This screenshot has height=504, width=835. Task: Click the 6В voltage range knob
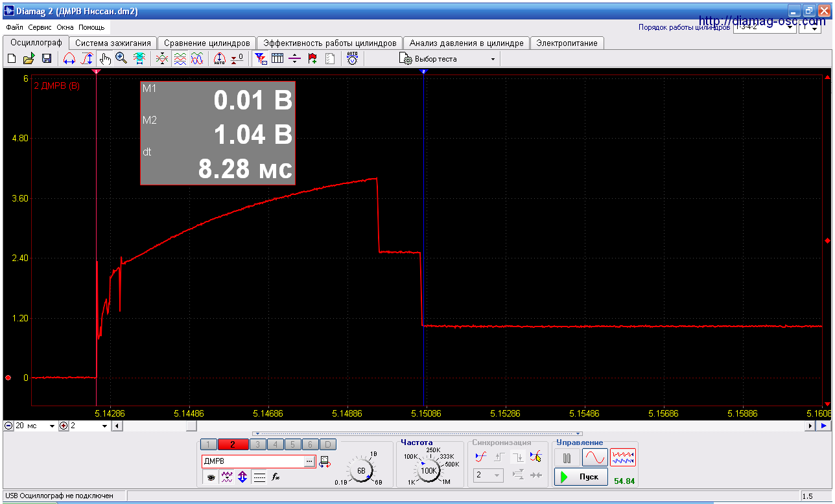coord(361,470)
